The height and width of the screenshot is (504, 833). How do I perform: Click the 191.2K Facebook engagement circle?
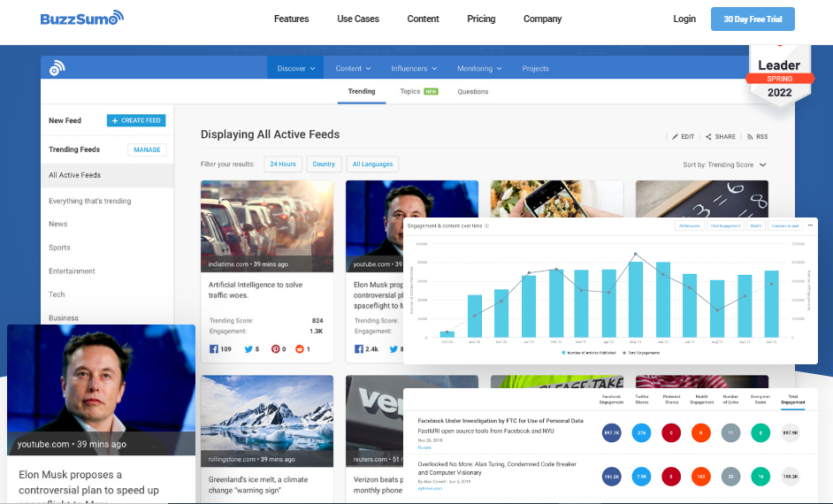[611, 477]
